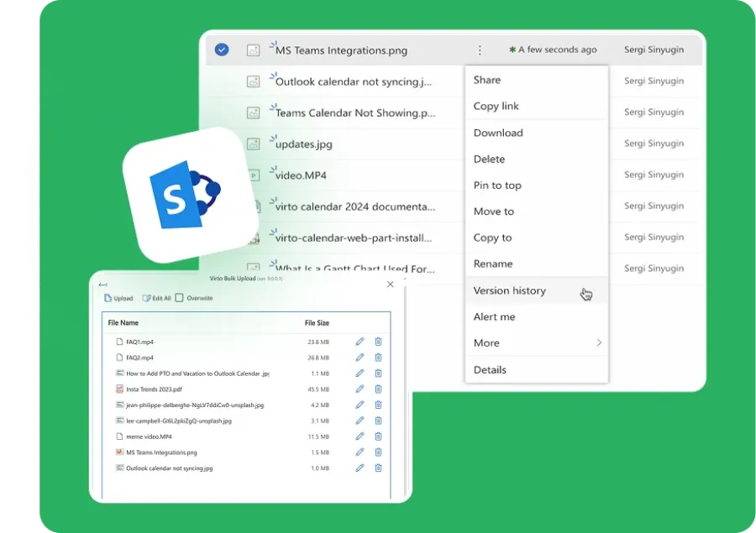The height and width of the screenshot is (533, 756).
Task: Open the Outlook calendar not syncing file in SharePoint
Action: (x=354, y=82)
